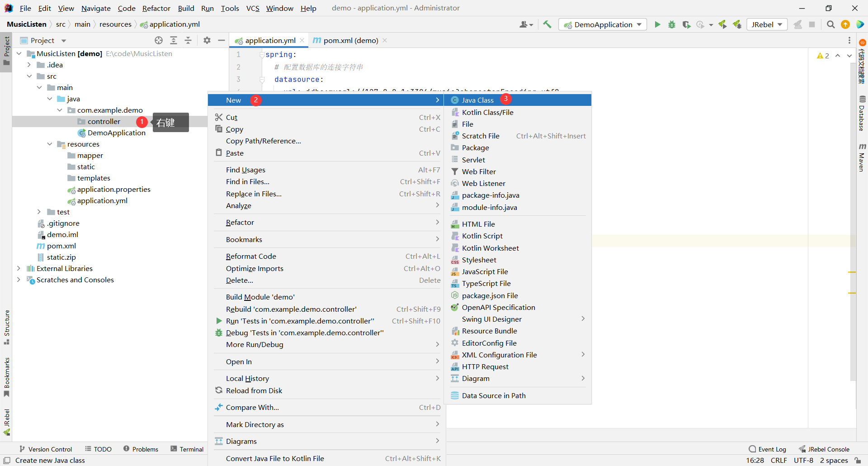This screenshot has width=868, height=466.
Task: Click the warnings indicator showing 2
Action: tap(823, 56)
